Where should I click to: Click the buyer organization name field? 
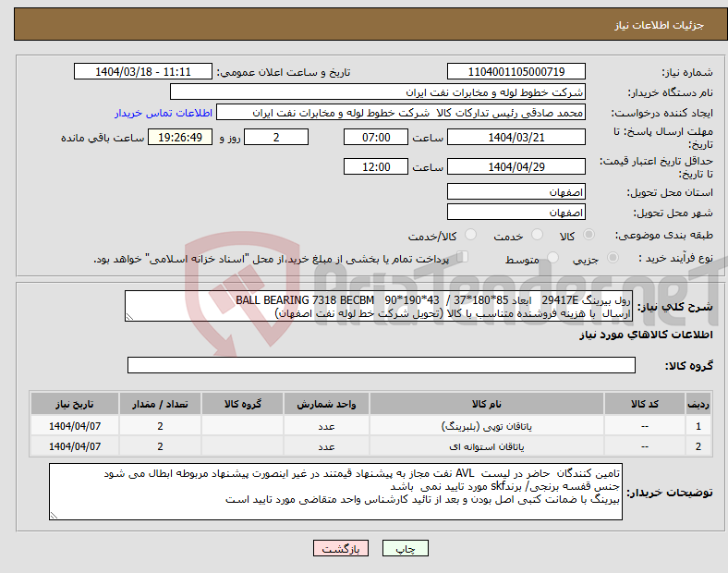378,91
